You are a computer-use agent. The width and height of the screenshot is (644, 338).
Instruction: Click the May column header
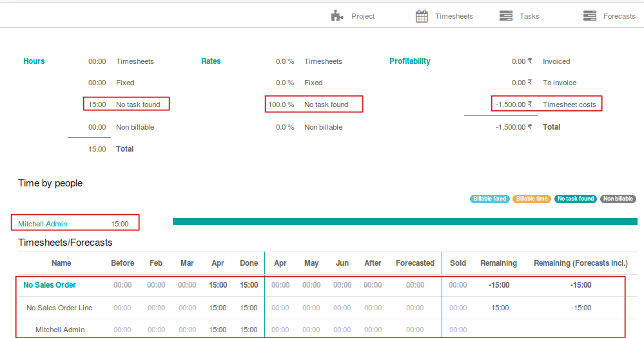coord(311,263)
